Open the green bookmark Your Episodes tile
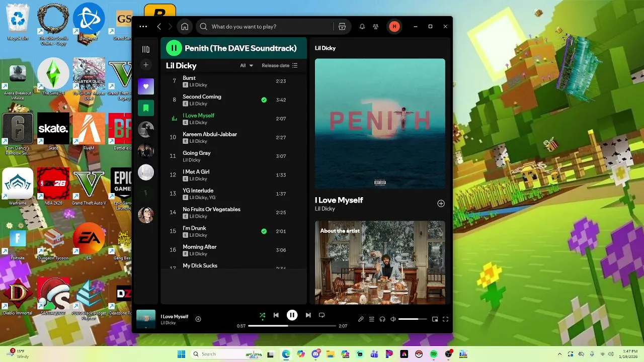 [146, 108]
